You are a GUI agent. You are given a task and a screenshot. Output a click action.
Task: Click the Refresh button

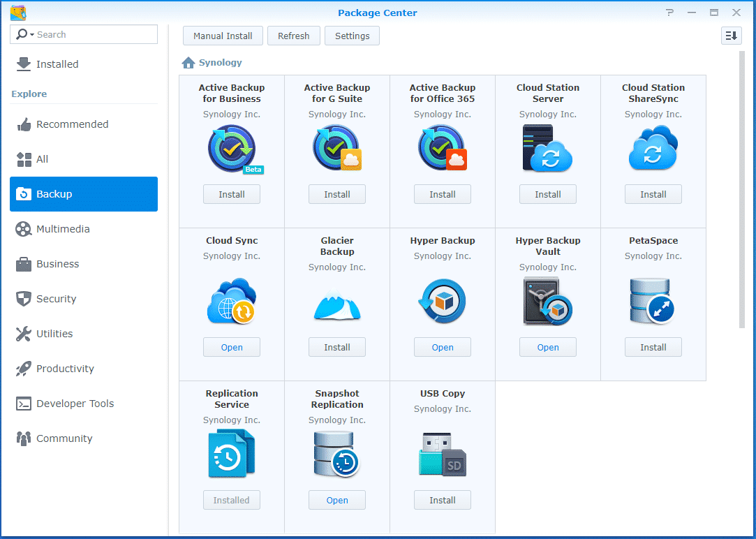(x=293, y=36)
